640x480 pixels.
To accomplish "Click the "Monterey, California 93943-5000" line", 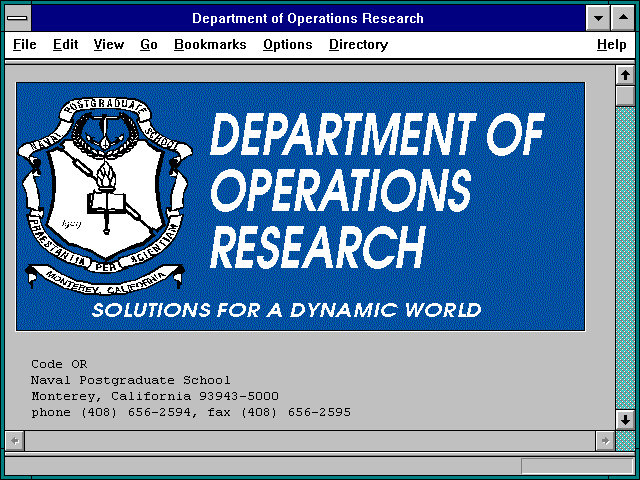I will pyautogui.click(x=155, y=396).
